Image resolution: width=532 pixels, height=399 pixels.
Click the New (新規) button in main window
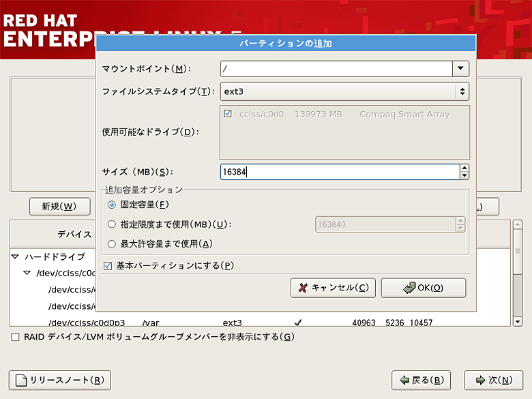tap(60, 206)
